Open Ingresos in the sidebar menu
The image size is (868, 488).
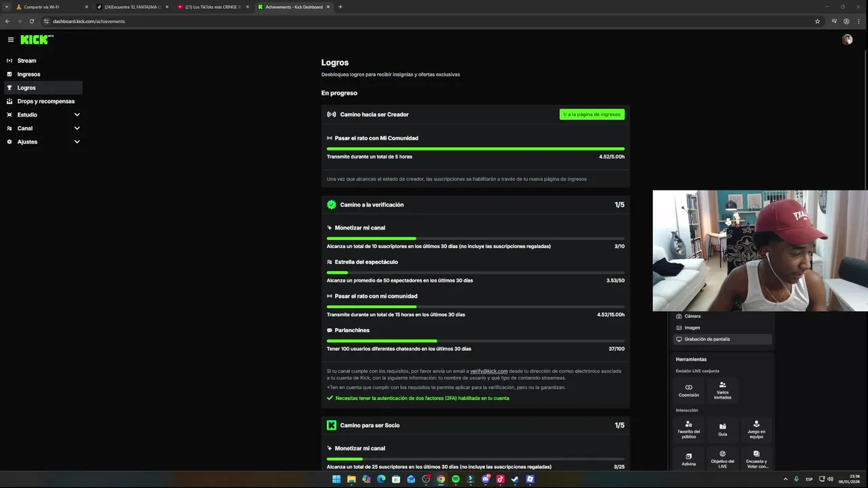click(43, 74)
